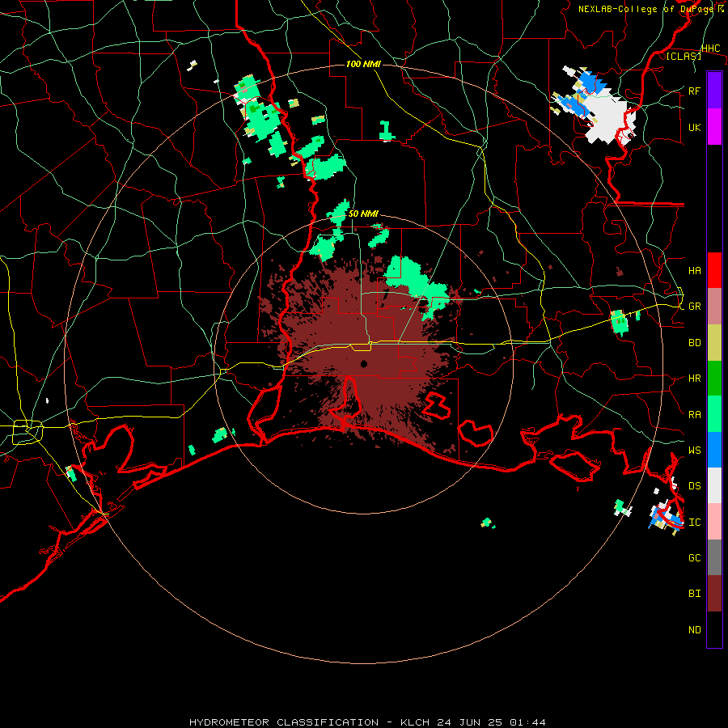Click the UK legend label
Image resolution: width=728 pixels, height=728 pixels.
click(694, 127)
